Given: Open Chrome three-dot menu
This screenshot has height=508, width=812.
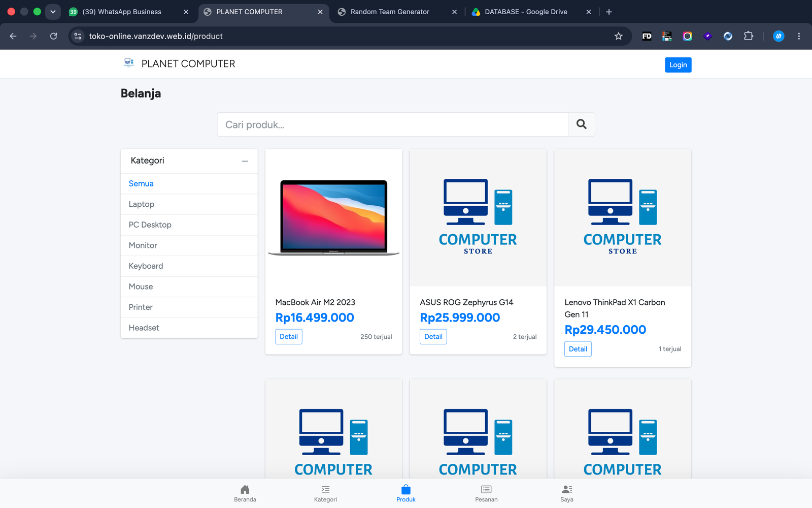Looking at the screenshot, I should 799,36.
